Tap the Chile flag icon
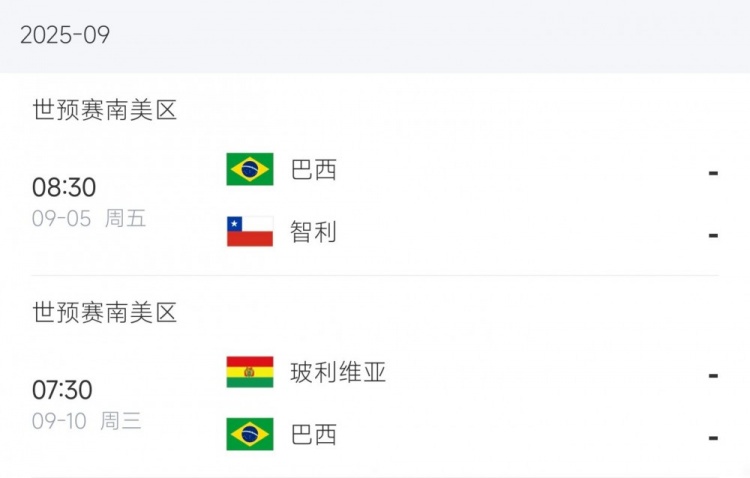 click(250, 232)
